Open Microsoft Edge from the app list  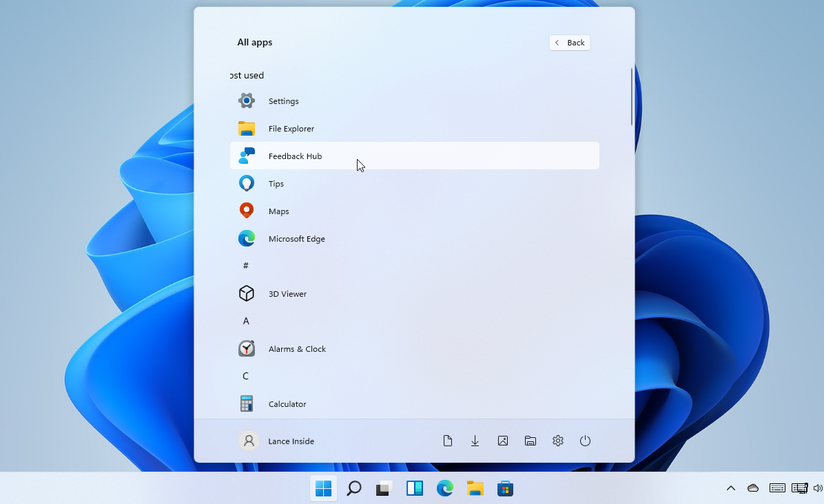coord(414,239)
